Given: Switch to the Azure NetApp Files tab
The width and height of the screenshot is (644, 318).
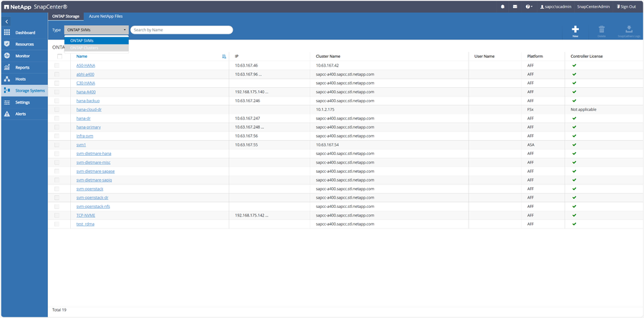Looking at the screenshot, I should tap(106, 16).
